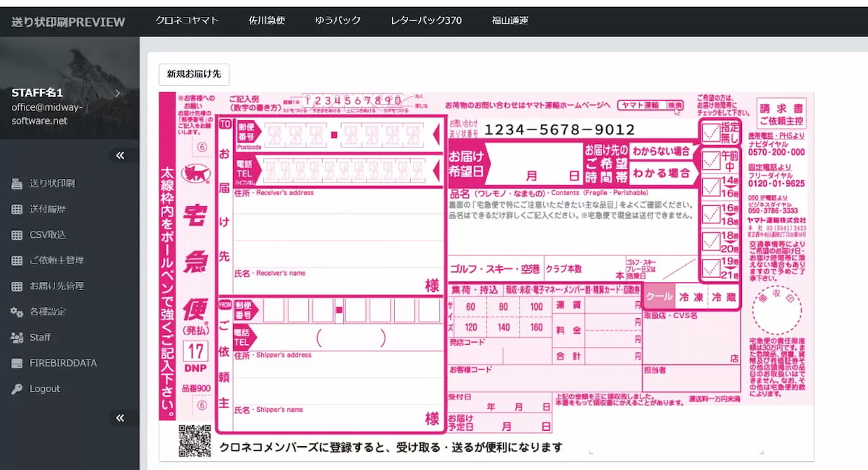Open 各種設定 settings
868x470 pixels.
(x=48, y=312)
